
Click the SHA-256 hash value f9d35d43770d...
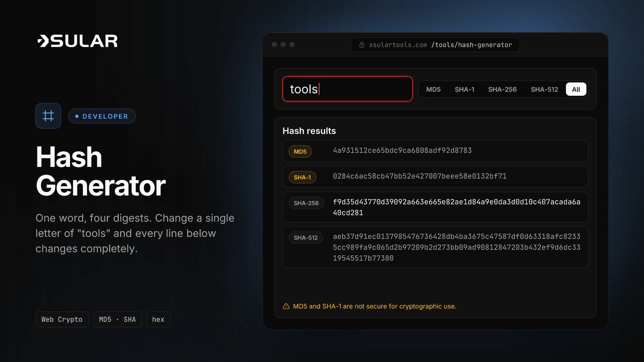(x=456, y=207)
